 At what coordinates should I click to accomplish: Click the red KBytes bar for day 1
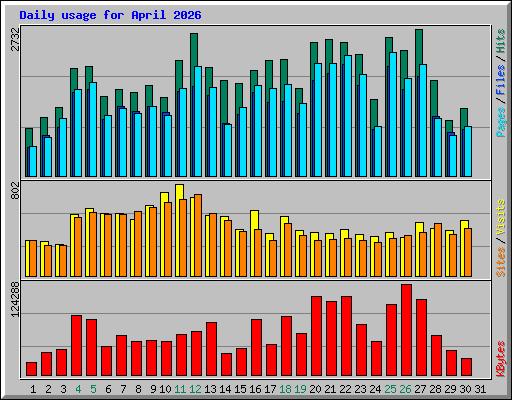[x=31, y=369]
